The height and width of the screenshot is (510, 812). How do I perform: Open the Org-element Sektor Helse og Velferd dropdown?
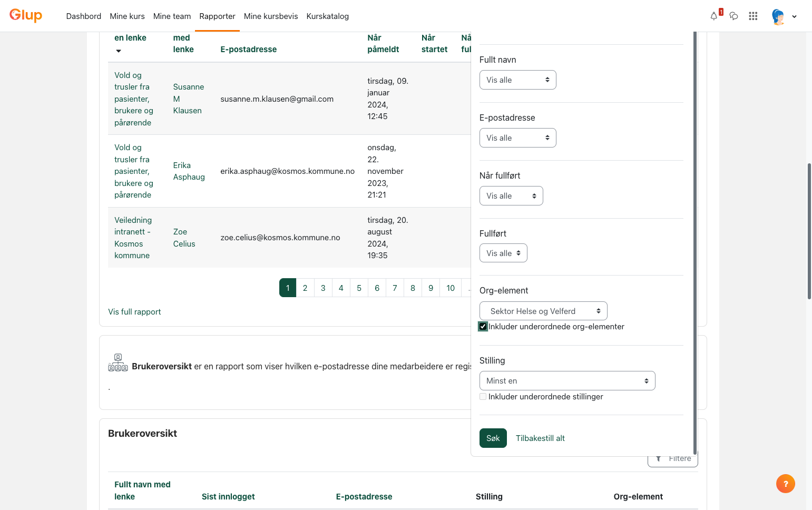[543, 311]
